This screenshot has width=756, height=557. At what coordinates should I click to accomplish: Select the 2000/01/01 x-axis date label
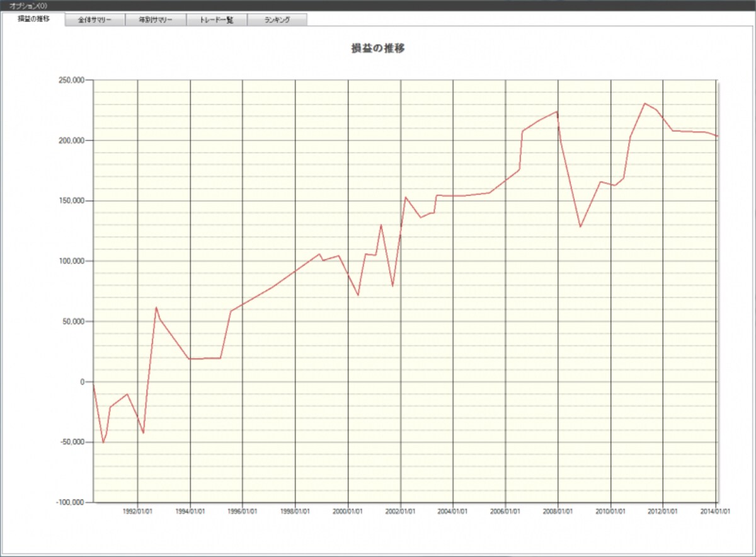(348, 512)
